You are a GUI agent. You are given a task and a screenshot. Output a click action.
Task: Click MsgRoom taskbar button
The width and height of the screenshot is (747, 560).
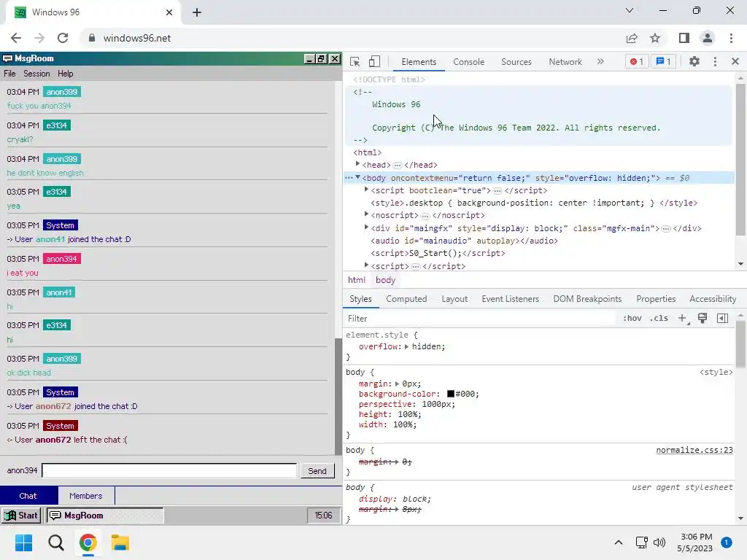tap(105, 516)
